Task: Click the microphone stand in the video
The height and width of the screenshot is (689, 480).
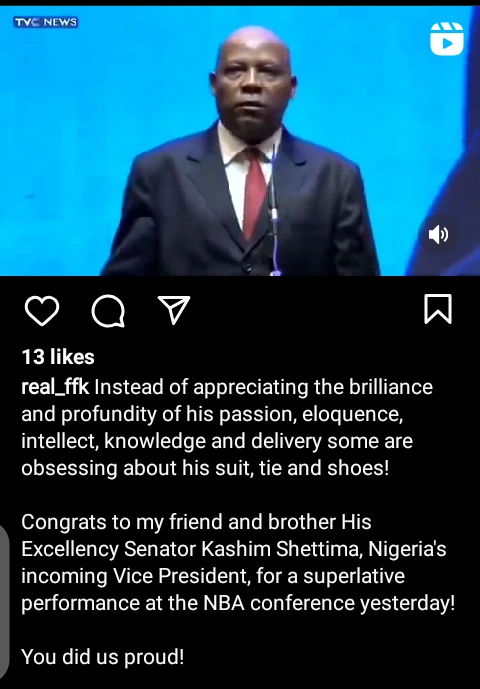Action: pos(274,211)
